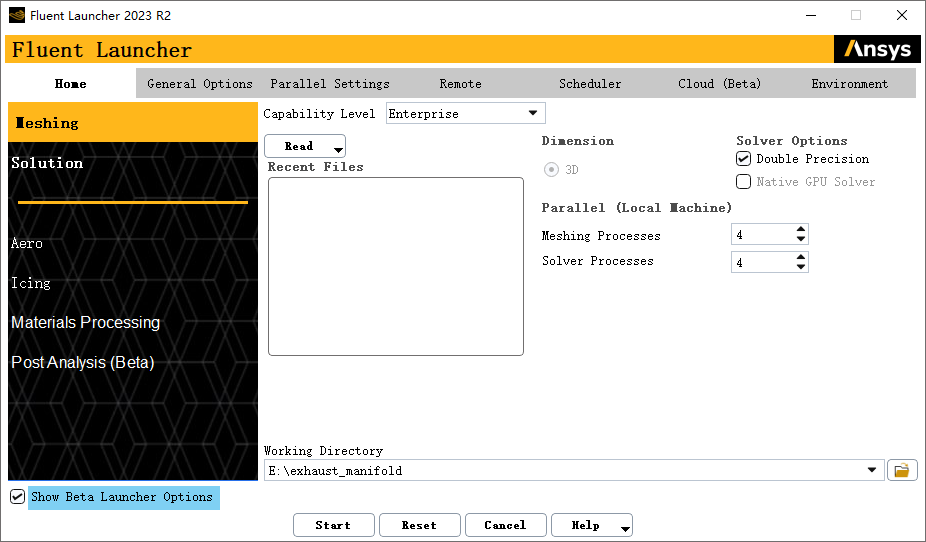This screenshot has width=926, height=542.
Task: Open the General Options tab
Action: click(x=200, y=84)
